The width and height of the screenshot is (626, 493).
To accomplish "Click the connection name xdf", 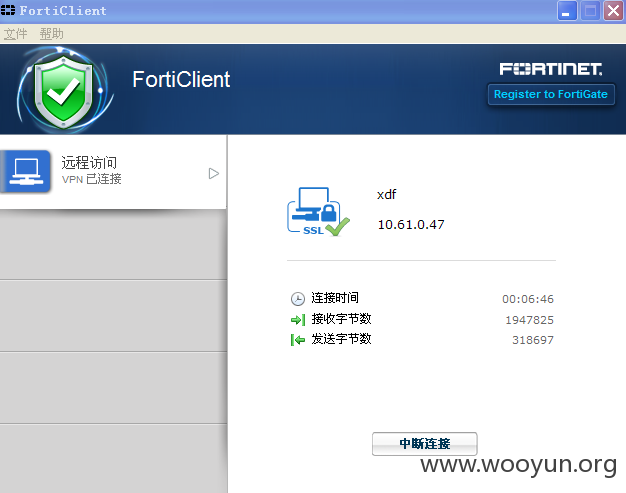I will [386, 194].
